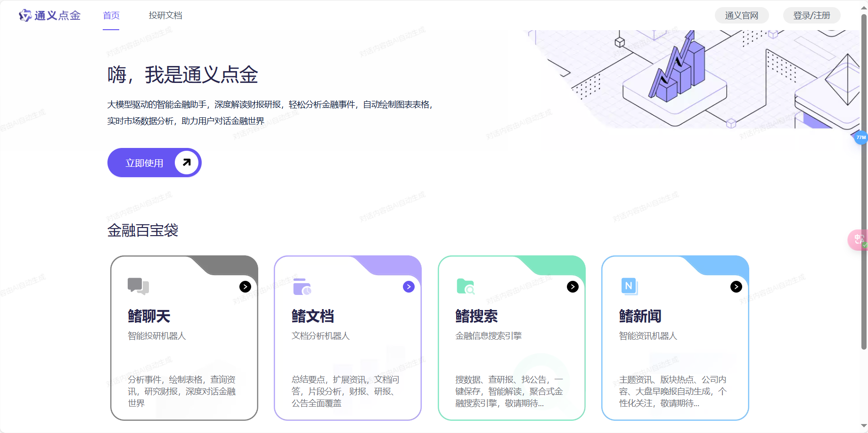Expand the 鳍搜索 card via its arrow button
This screenshot has height=433, width=868.
(x=573, y=286)
